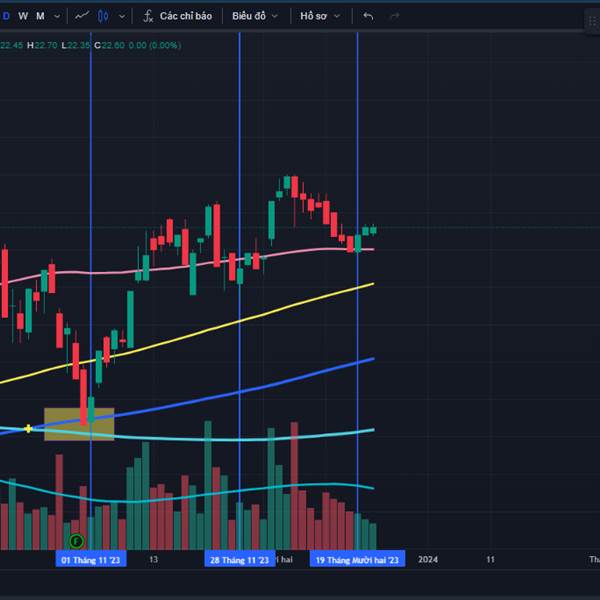Undo the last chart action

[x=368, y=16]
